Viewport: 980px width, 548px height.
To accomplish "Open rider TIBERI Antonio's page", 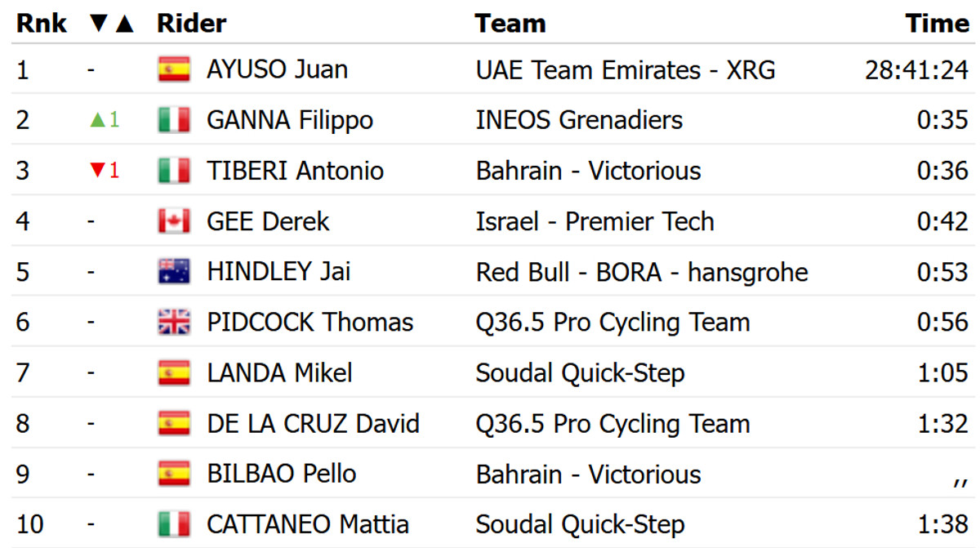I will pos(295,172).
